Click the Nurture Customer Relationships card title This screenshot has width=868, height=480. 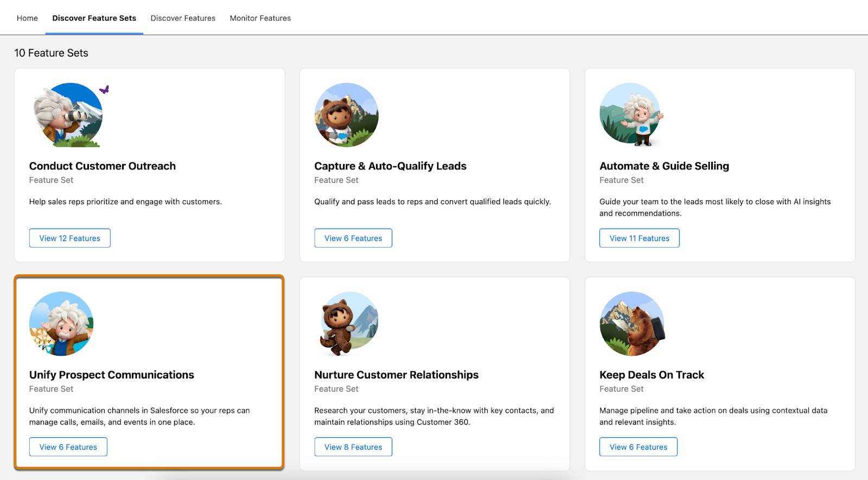click(397, 375)
